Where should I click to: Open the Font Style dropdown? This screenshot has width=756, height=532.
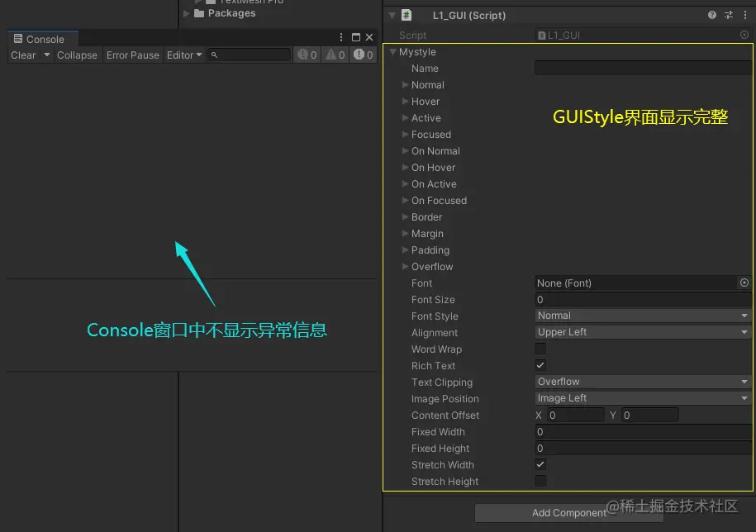643,316
